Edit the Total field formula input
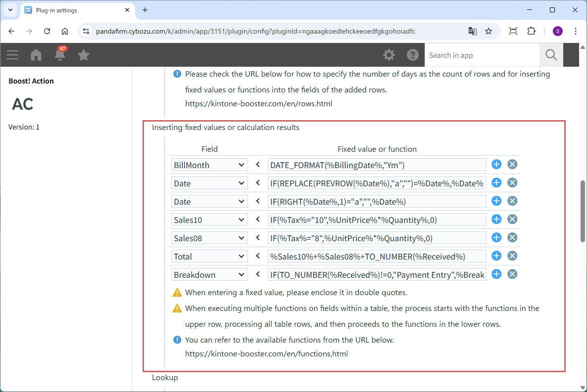 [377, 257]
